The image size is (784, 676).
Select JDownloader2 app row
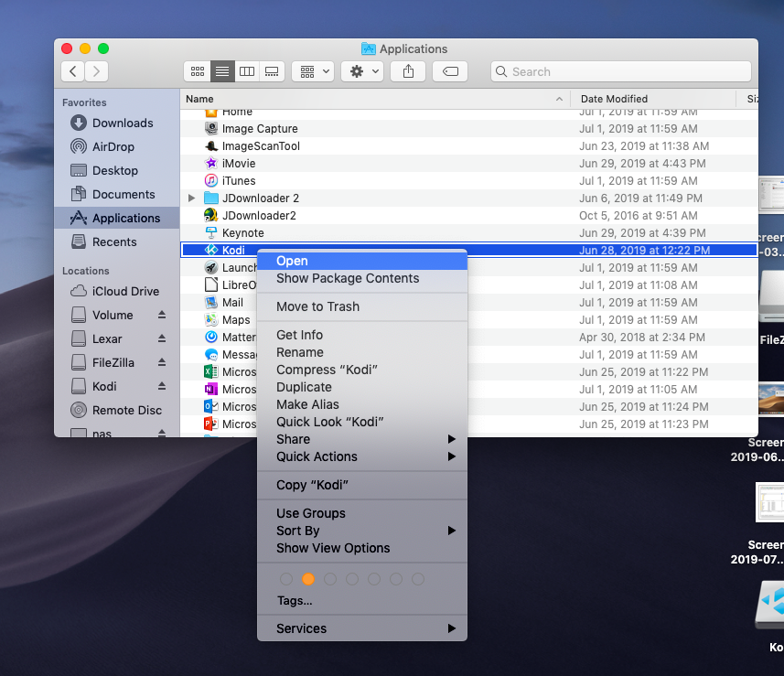[x=469, y=216]
